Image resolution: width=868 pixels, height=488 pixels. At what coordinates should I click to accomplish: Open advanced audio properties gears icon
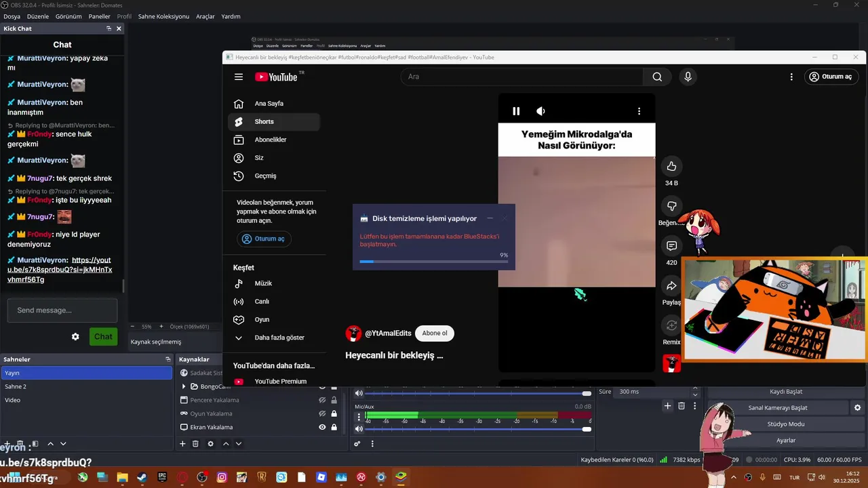tap(357, 444)
